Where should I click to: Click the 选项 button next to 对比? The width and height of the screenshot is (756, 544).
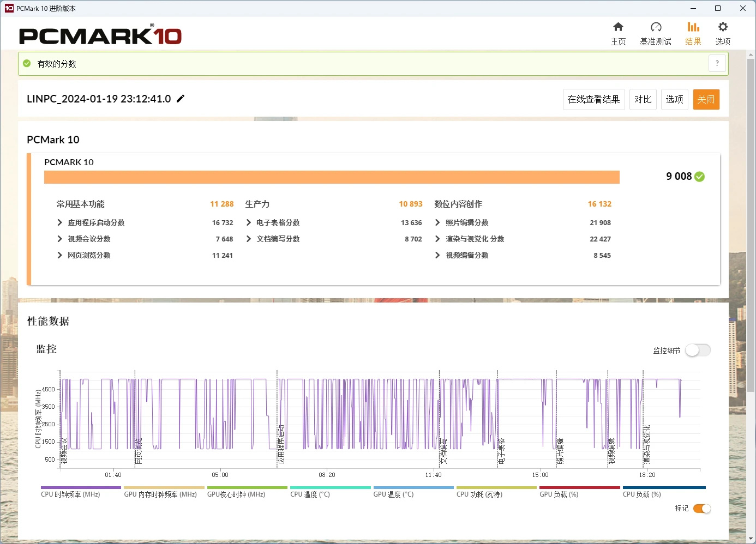pyautogui.click(x=674, y=99)
